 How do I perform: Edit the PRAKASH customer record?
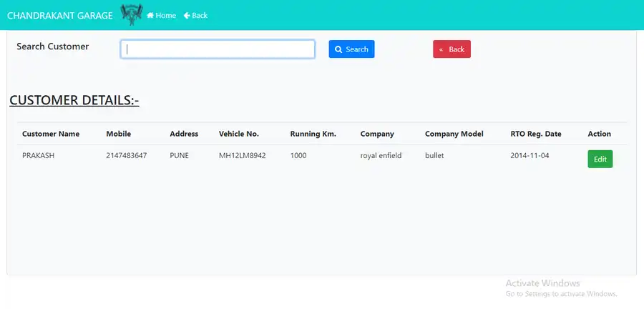tap(600, 160)
